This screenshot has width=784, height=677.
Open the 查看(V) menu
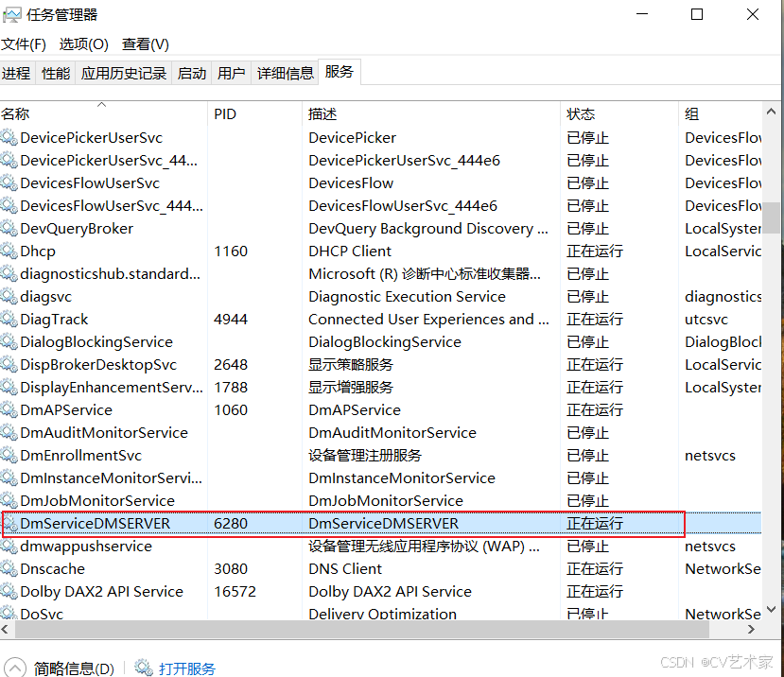click(x=146, y=44)
